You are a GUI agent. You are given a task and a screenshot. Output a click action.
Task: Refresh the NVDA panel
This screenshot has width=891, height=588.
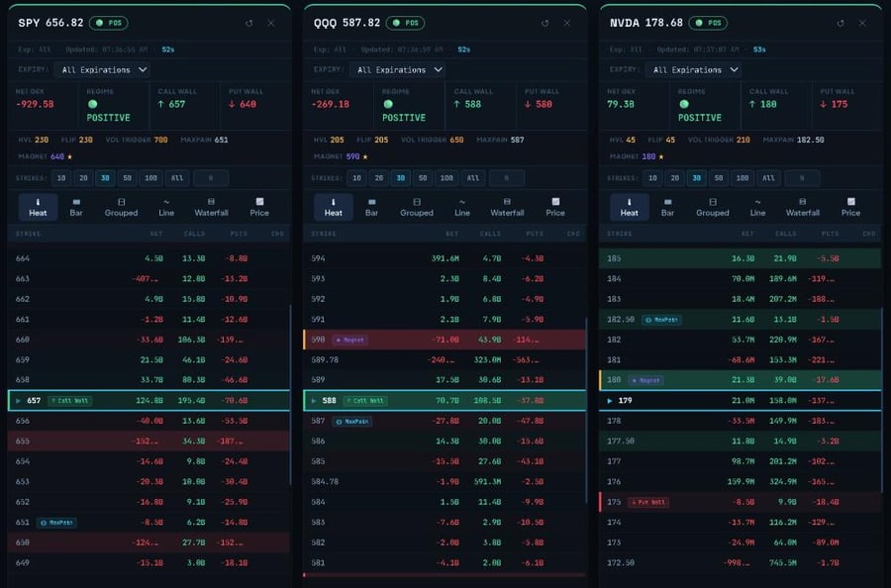tap(841, 24)
